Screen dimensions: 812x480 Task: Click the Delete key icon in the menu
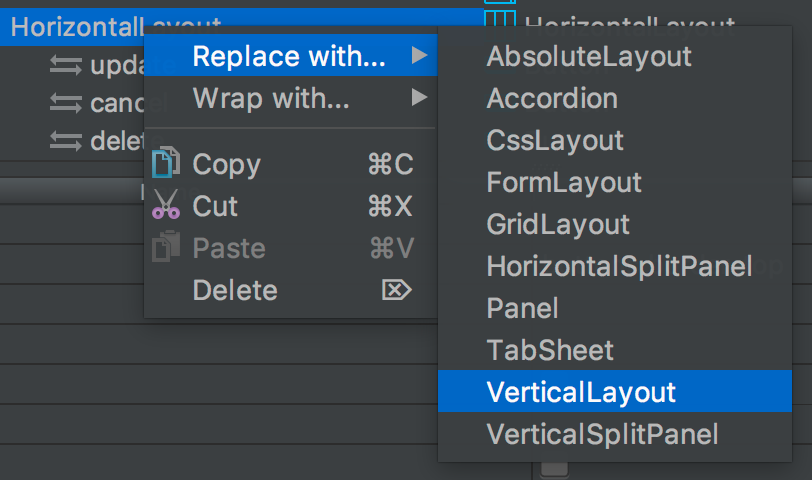pyautogui.click(x=397, y=289)
